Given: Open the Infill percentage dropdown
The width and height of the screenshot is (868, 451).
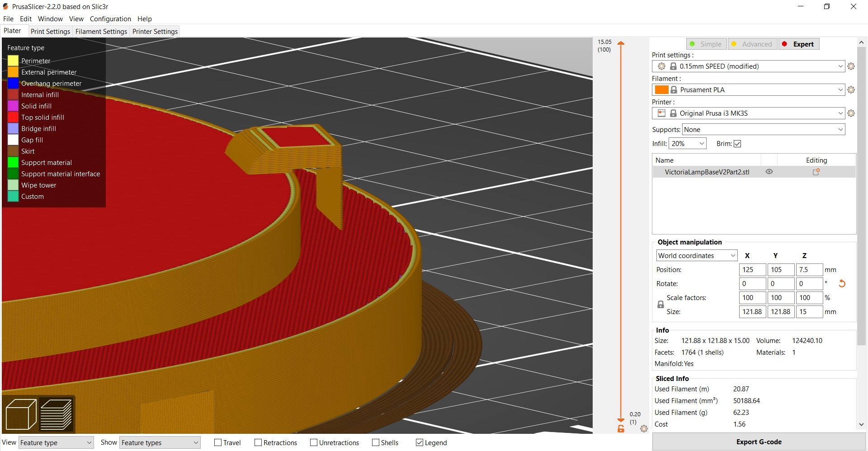Looking at the screenshot, I should click(687, 144).
